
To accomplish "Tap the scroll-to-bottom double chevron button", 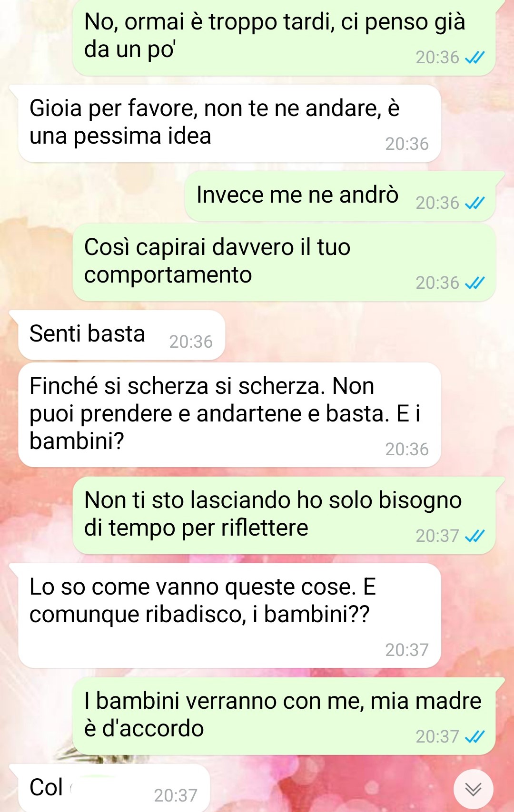I will [x=473, y=789].
